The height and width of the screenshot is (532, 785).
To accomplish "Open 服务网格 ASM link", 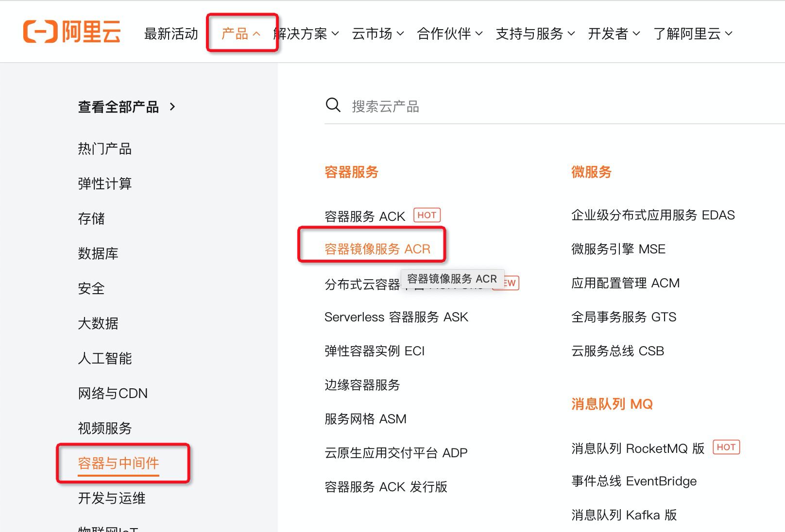I will point(365,419).
